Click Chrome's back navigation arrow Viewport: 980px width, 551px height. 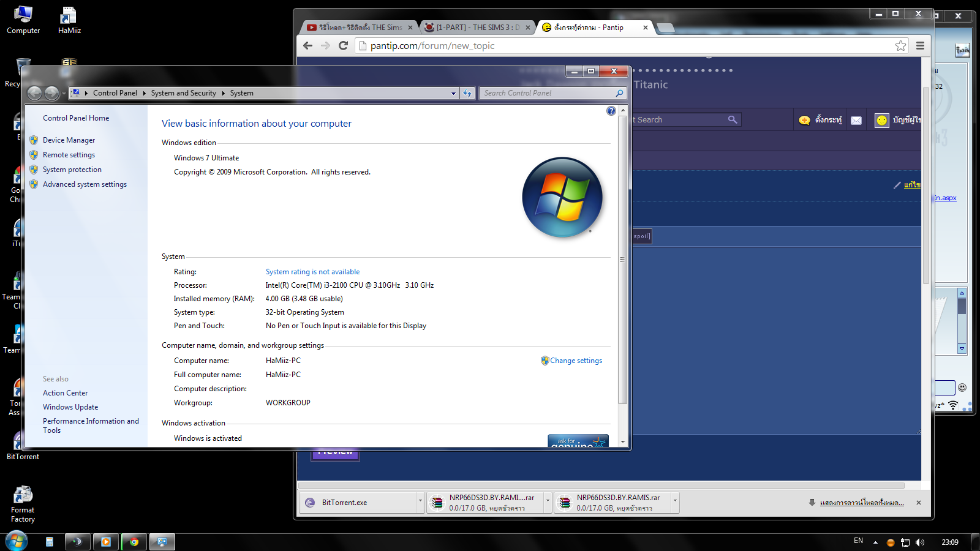(307, 45)
